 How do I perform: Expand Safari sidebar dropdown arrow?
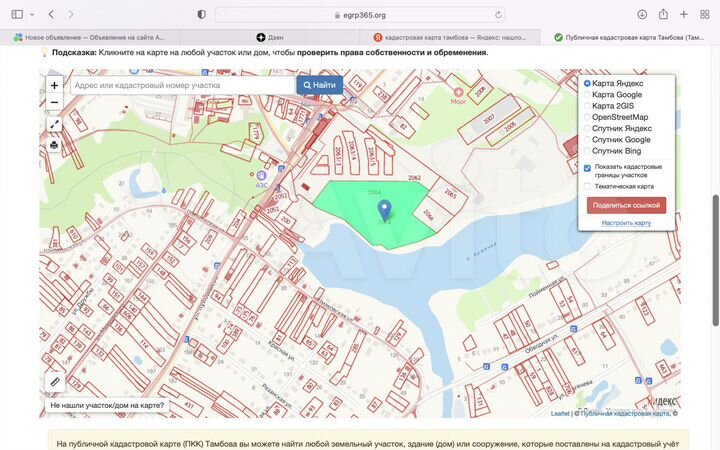(32, 15)
